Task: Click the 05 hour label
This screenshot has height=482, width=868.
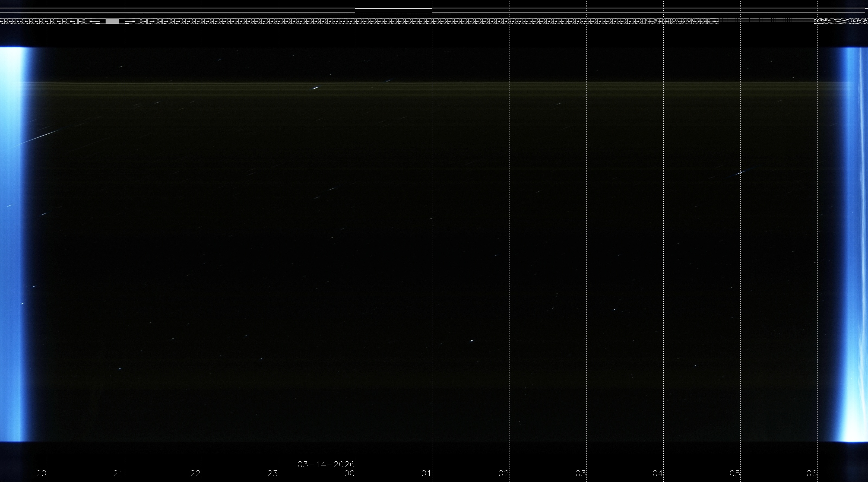Action: 735,473
